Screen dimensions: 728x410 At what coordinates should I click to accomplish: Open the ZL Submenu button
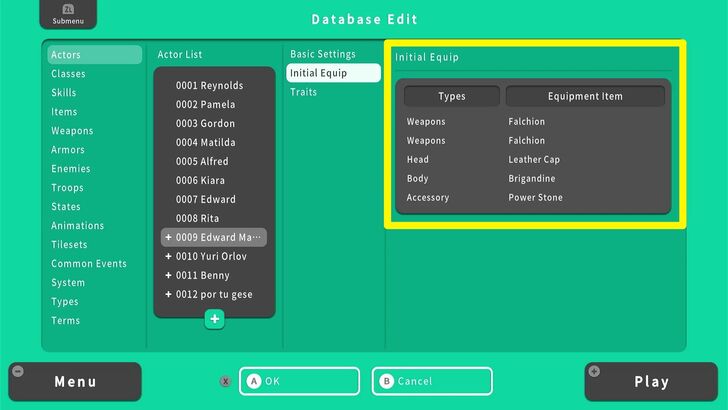coord(68,14)
